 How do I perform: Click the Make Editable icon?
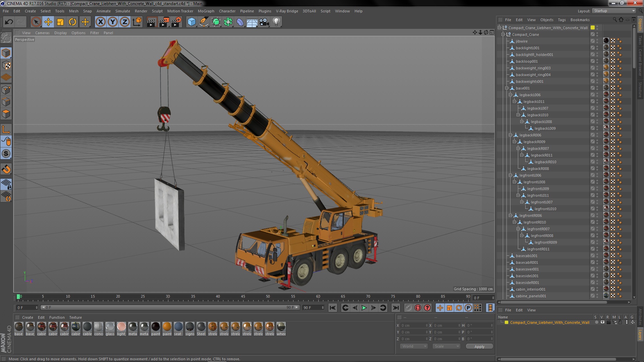(x=6, y=38)
